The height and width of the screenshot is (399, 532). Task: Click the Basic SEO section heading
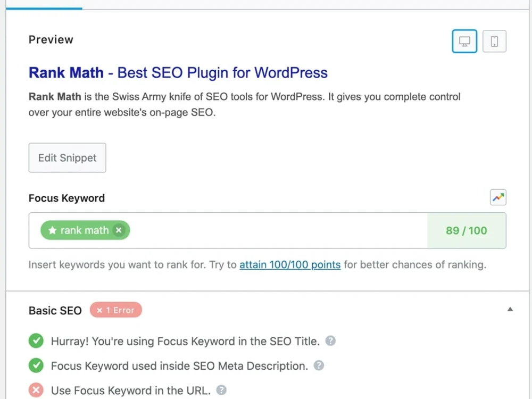[x=55, y=311]
